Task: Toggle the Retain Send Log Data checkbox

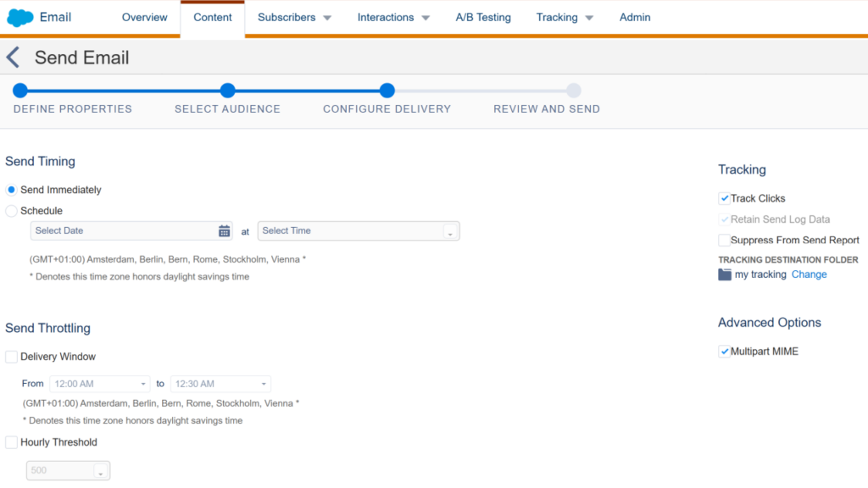Action: point(724,219)
